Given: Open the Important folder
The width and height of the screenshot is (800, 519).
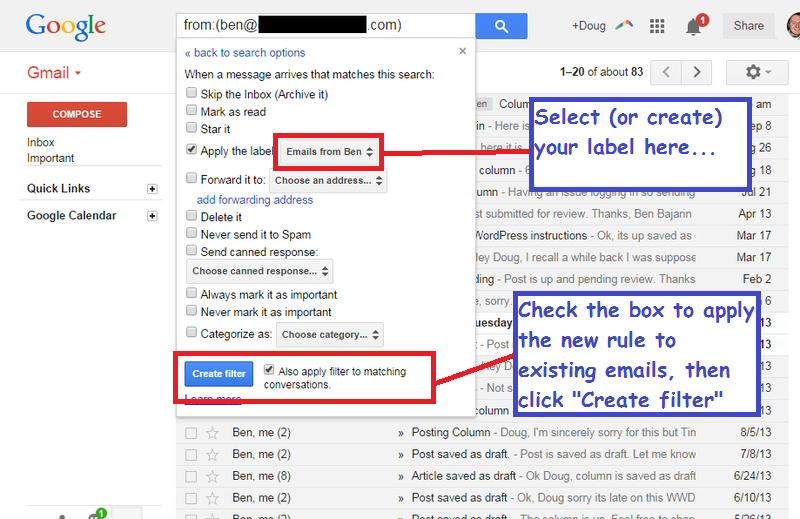Looking at the screenshot, I should pyautogui.click(x=51, y=158).
